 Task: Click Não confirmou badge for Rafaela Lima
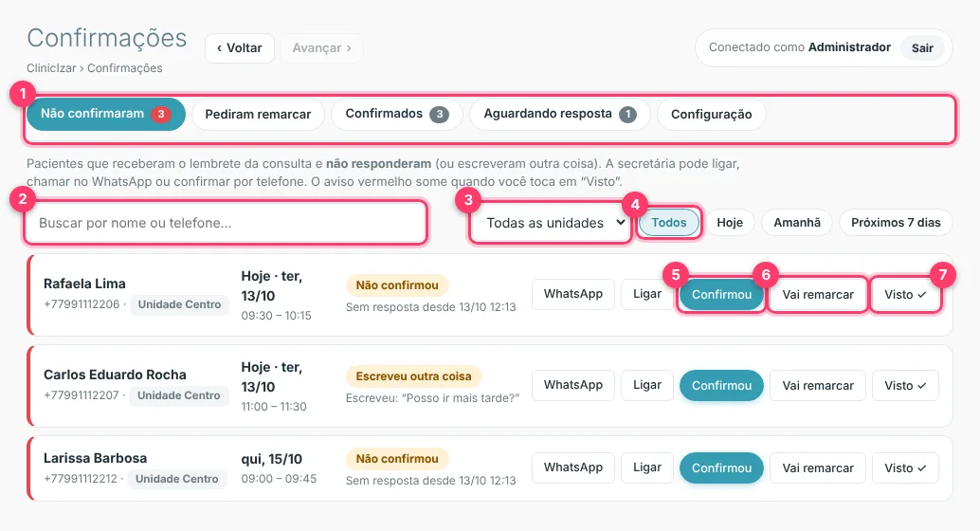(397, 285)
